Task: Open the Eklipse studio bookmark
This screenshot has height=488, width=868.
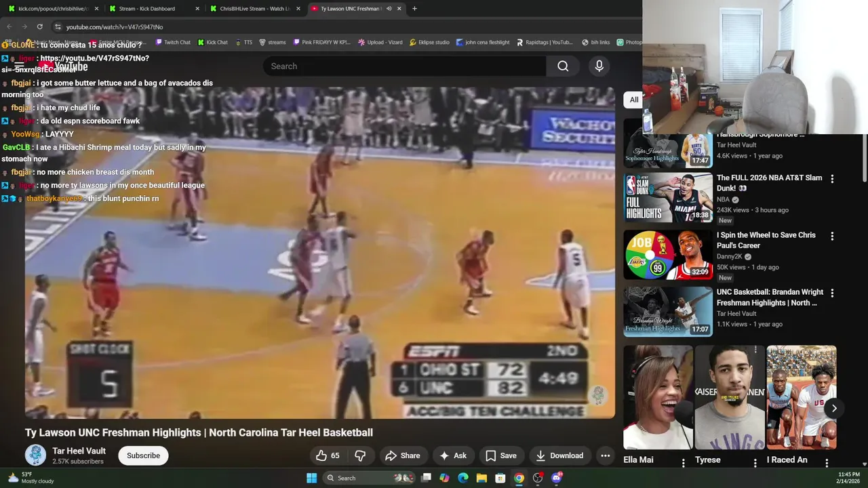Action: click(x=429, y=42)
